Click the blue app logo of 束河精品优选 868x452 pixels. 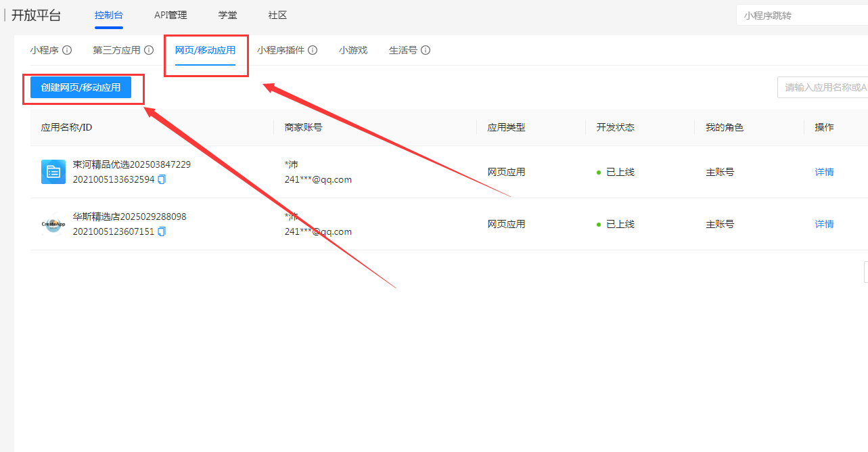53,171
